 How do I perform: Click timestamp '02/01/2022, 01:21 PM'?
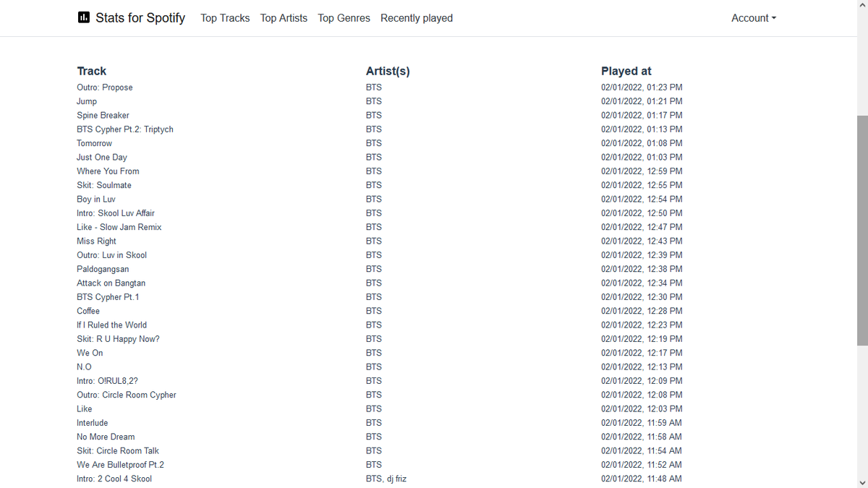pyautogui.click(x=642, y=101)
